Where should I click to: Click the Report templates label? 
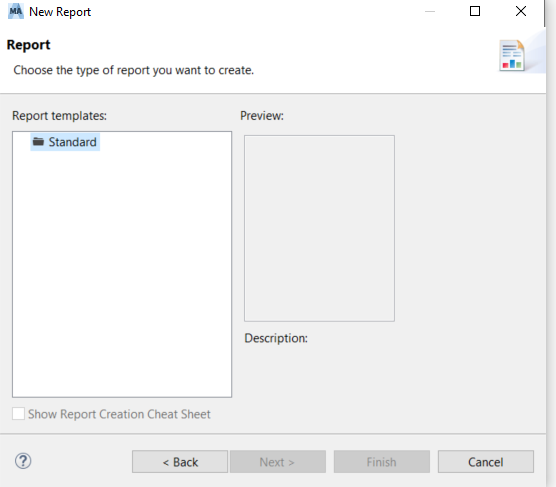click(59, 116)
